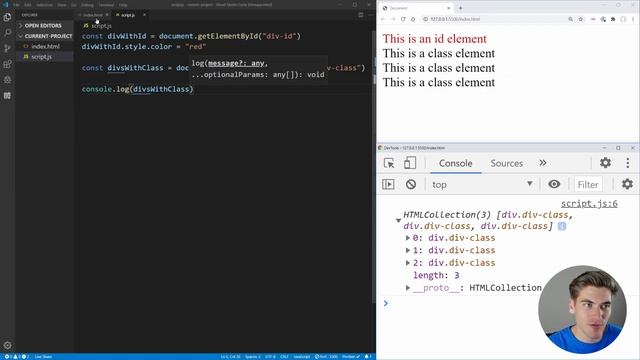Click the browser home button

413,19
